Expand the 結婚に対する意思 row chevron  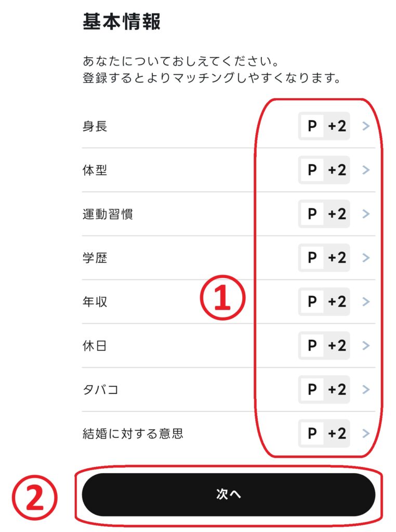(x=365, y=434)
